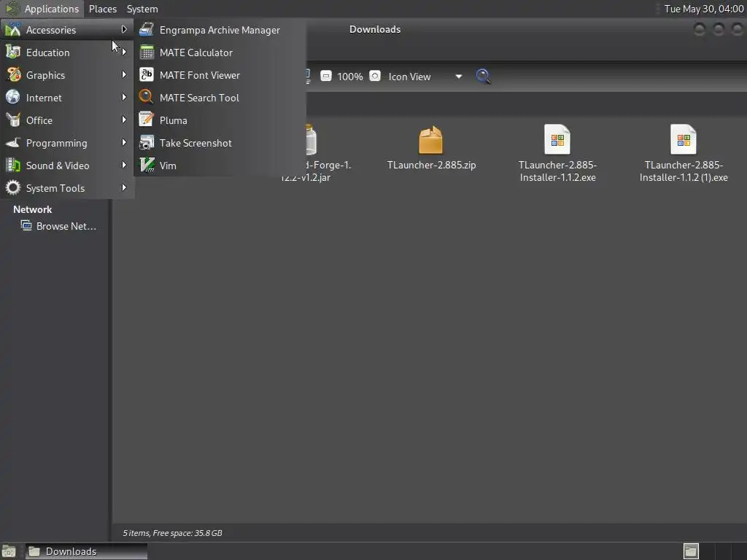Image resolution: width=747 pixels, height=560 pixels.
Task: Open Engrampa Archive Manager from the Accessories submenu
Action: [220, 30]
